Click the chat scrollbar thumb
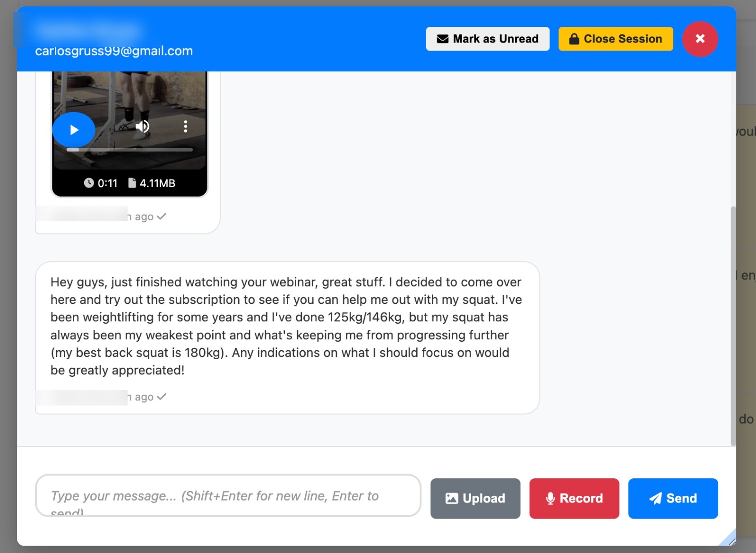The width and height of the screenshot is (756, 553). [x=733, y=326]
